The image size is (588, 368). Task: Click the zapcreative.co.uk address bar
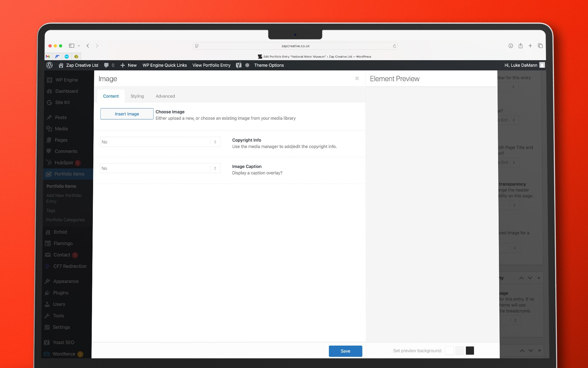point(295,46)
